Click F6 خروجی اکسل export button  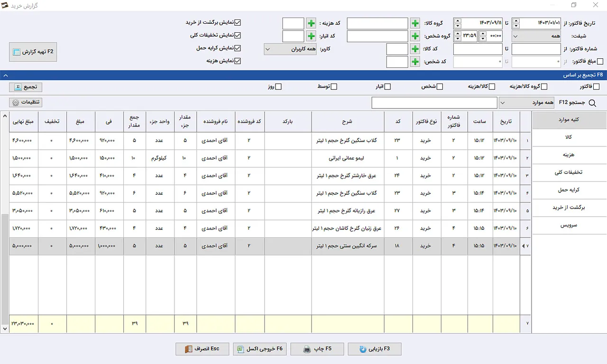(x=260, y=349)
